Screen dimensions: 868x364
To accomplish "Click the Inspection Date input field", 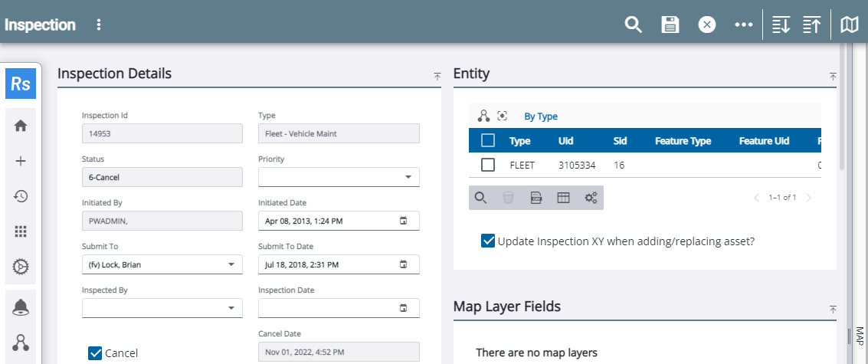I will point(329,308).
